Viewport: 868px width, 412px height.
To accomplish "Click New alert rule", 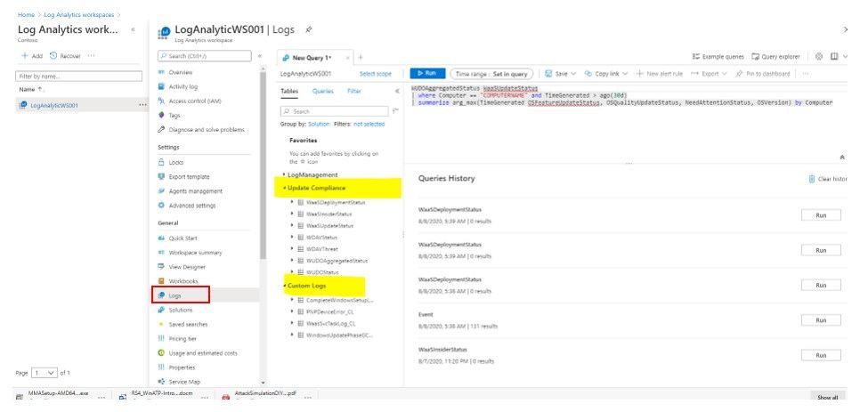I will (x=660, y=74).
